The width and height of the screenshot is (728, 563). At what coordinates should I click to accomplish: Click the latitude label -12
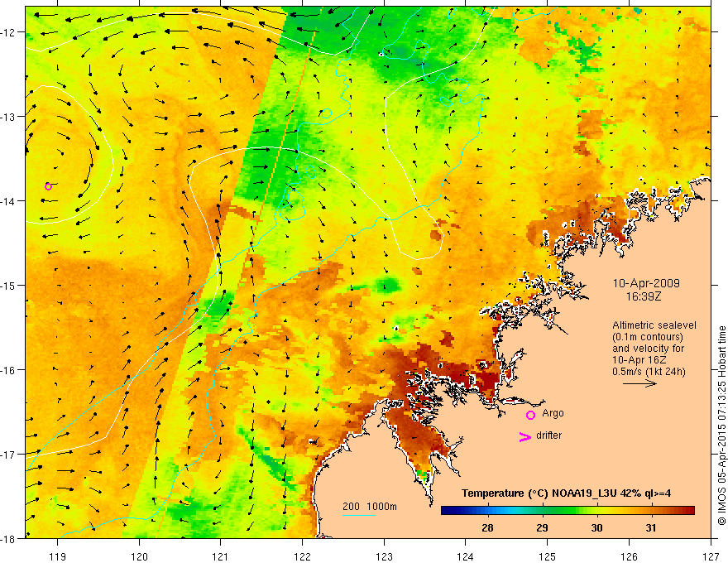point(8,32)
